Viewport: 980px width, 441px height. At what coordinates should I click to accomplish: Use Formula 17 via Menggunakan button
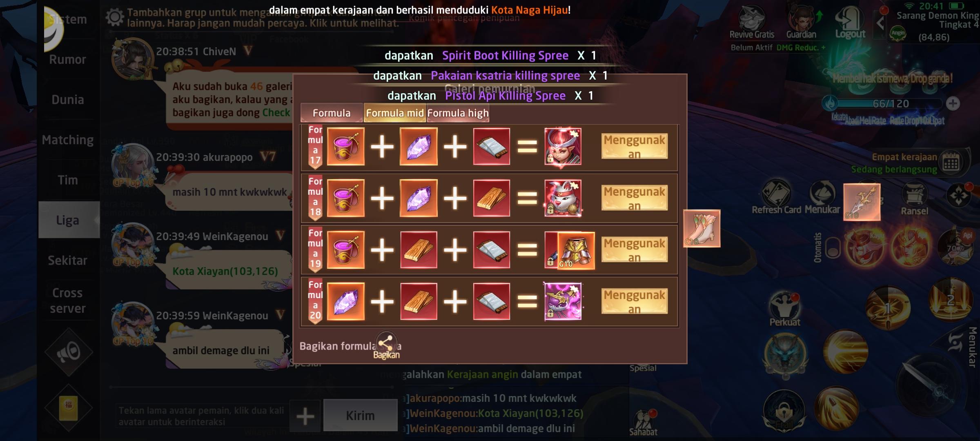[634, 147]
